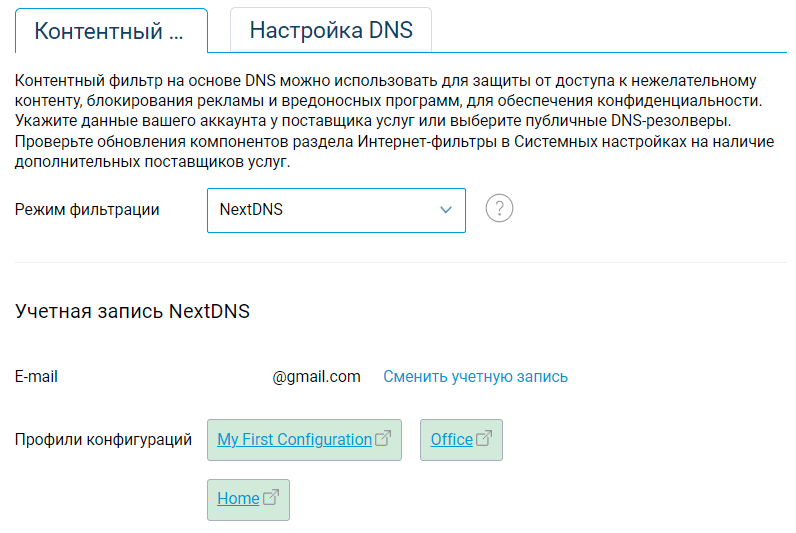Click the Сменить учетную запись link
Screen dimensions: 796x533
coord(475,377)
